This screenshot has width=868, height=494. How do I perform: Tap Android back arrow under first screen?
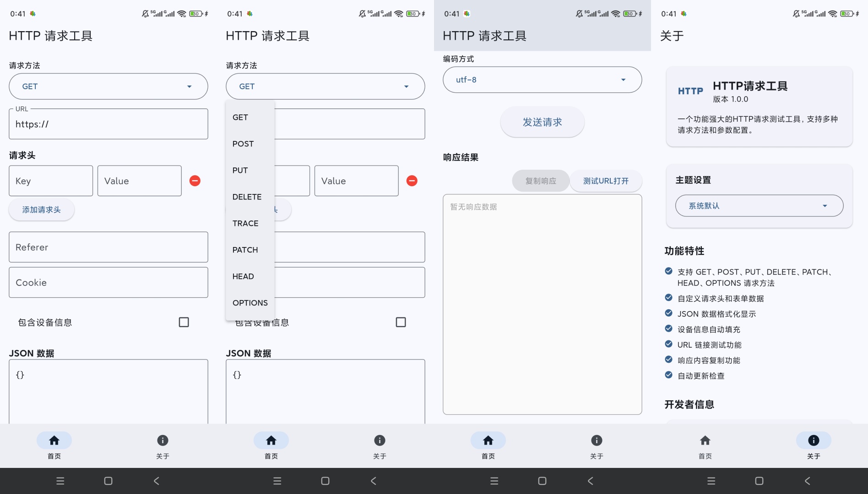(x=157, y=481)
